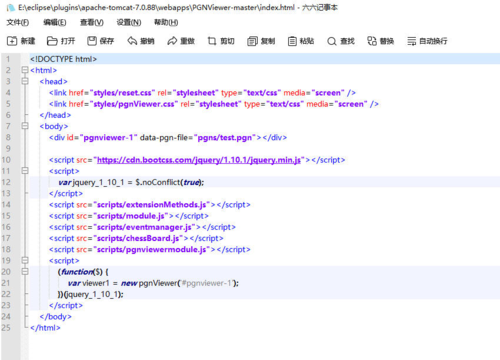Click the "scripts/pgnviewermodule.js" string
This screenshot has width=500, height=360.
(152, 250)
